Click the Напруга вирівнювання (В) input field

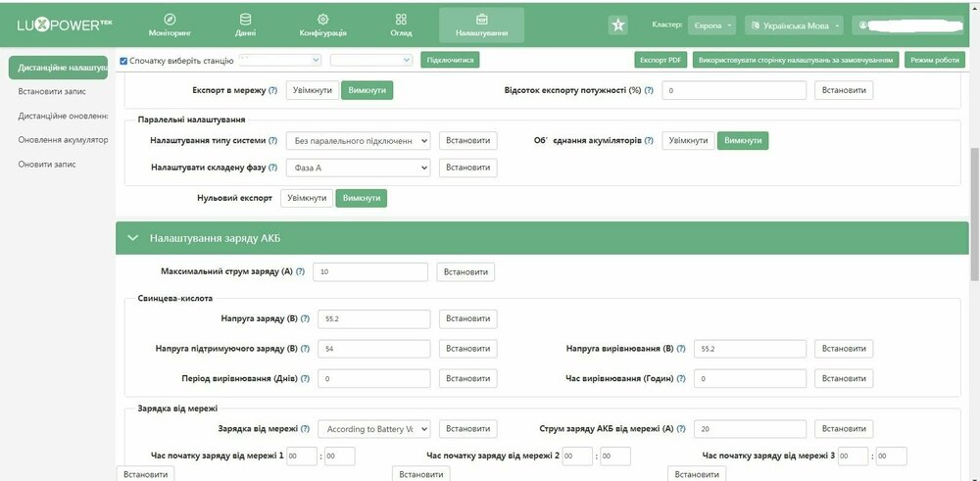pyautogui.click(x=750, y=349)
